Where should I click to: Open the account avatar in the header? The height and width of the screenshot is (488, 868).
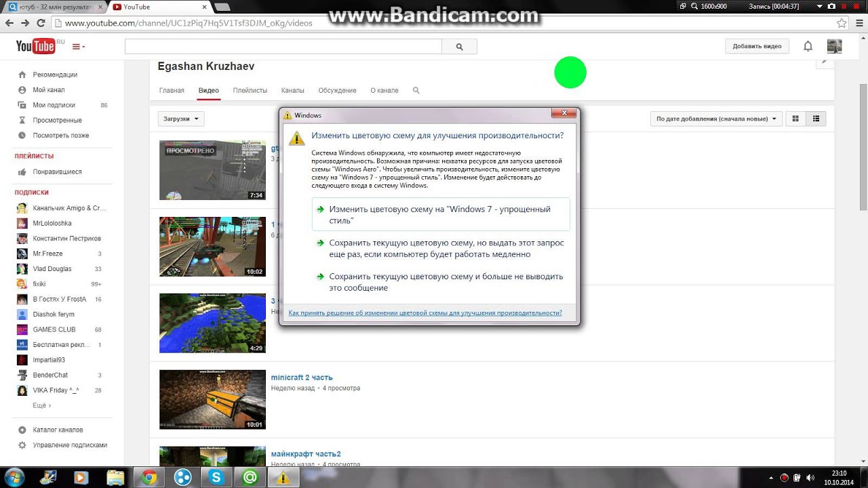[x=834, y=46]
